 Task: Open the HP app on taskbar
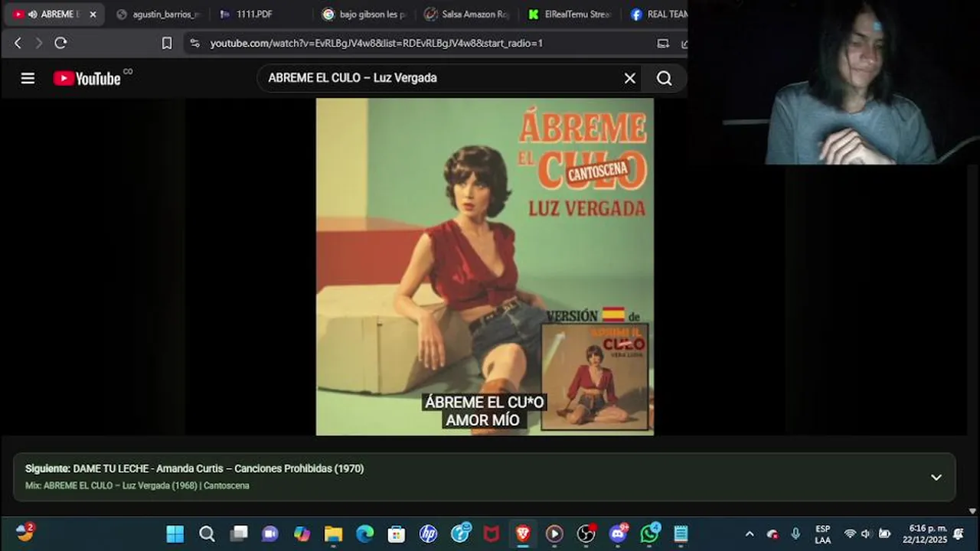428,533
